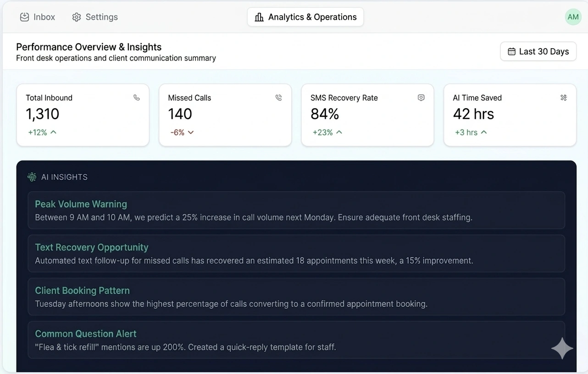The image size is (588, 374).
Task: Click the Settings gear icon
Action: click(x=77, y=17)
